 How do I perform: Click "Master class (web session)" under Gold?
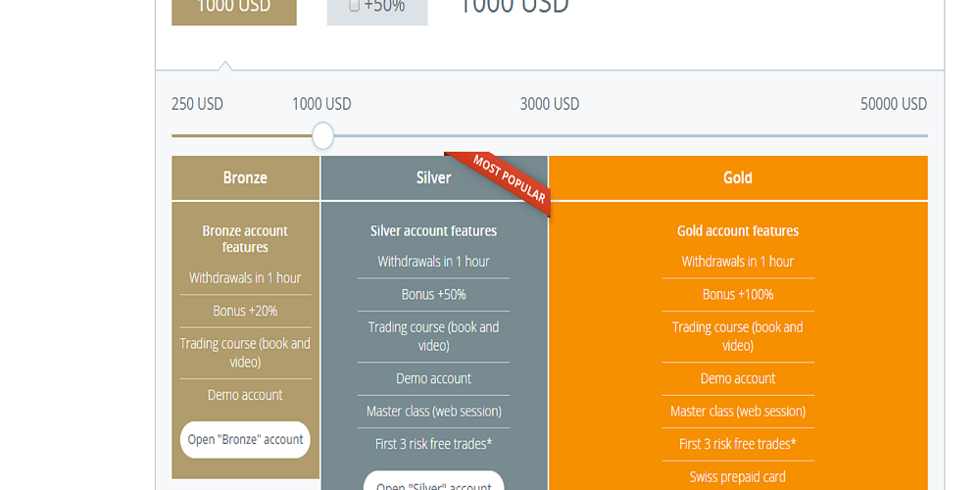click(x=738, y=412)
